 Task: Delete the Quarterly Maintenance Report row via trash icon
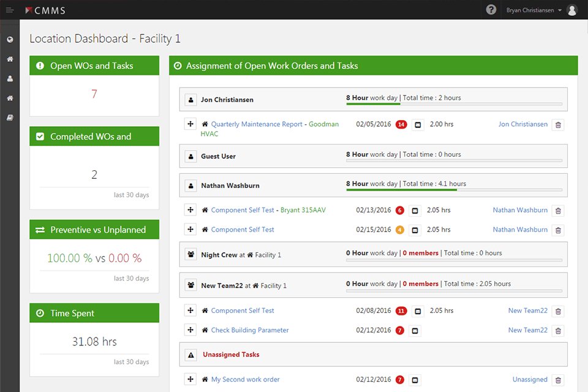pos(558,125)
